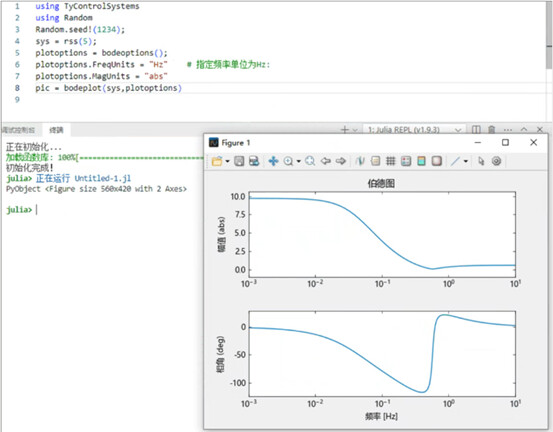
Task: Click line 8 bodeplot code text
Action: point(108,88)
